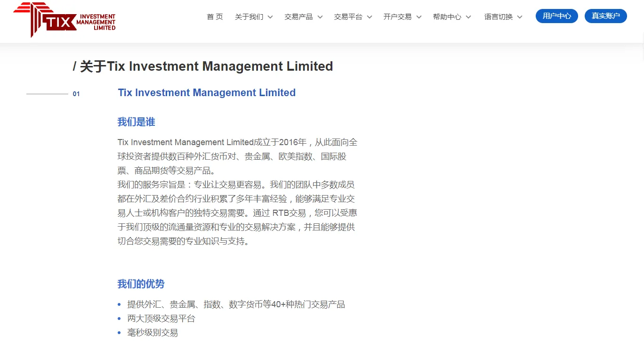The height and width of the screenshot is (352, 644).
Task: Click the 我们是谁 subheading
Action: point(136,123)
